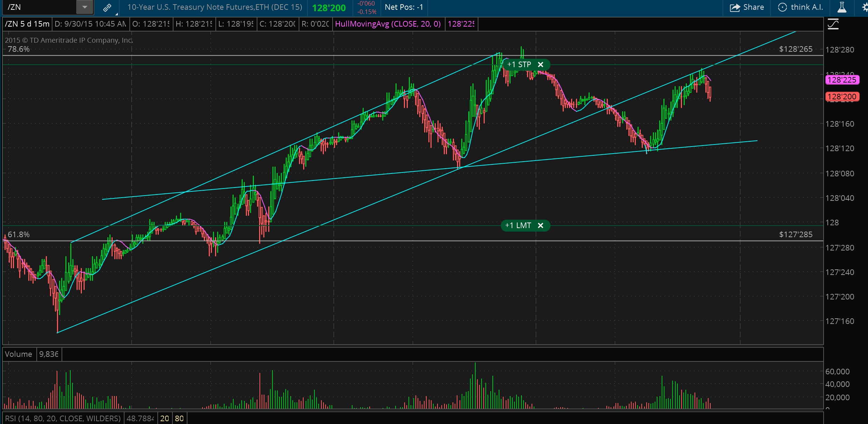Open the think A.I. tool
This screenshot has width=868, height=424.
pos(801,7)
